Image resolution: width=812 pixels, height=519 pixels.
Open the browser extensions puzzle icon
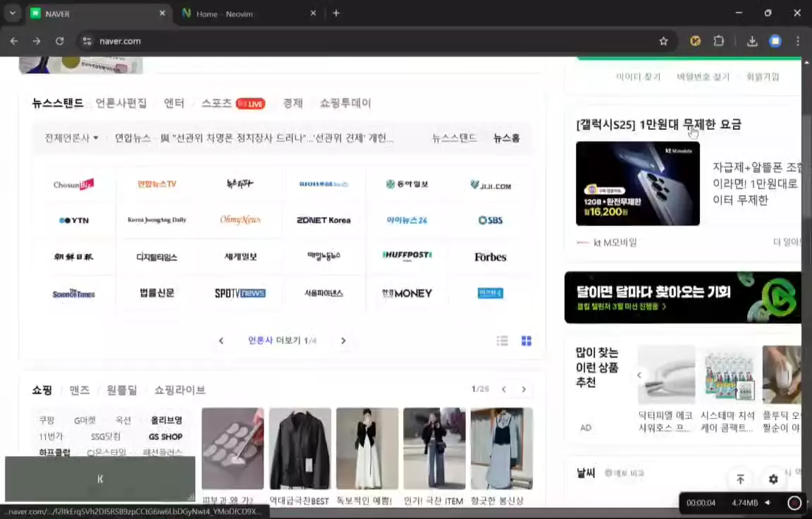tap(719, 41)
